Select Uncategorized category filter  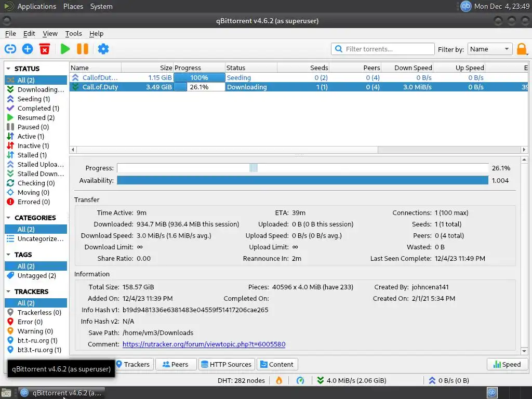(36, 238)
